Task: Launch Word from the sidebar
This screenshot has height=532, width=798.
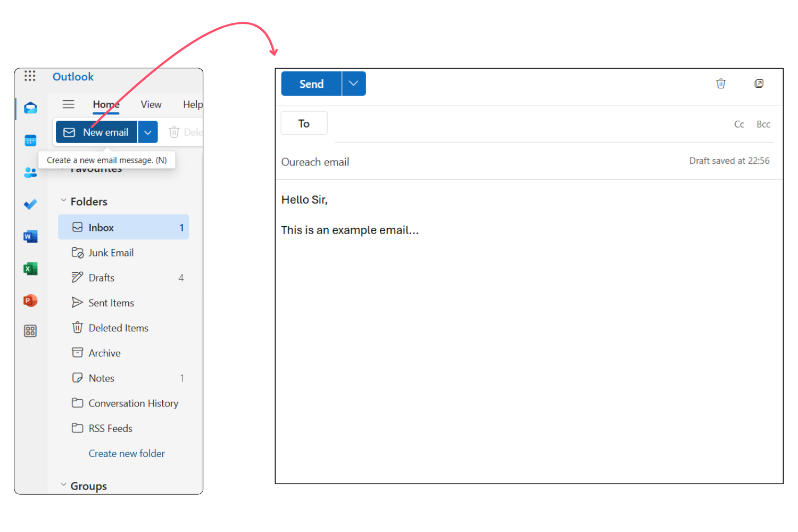Action: click(x=30, y=236)
